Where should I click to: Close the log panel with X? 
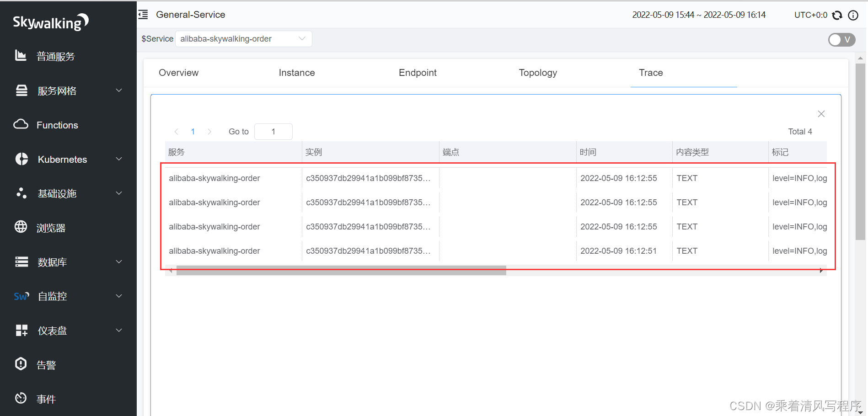pyautogui.click(x=821, y=114)
